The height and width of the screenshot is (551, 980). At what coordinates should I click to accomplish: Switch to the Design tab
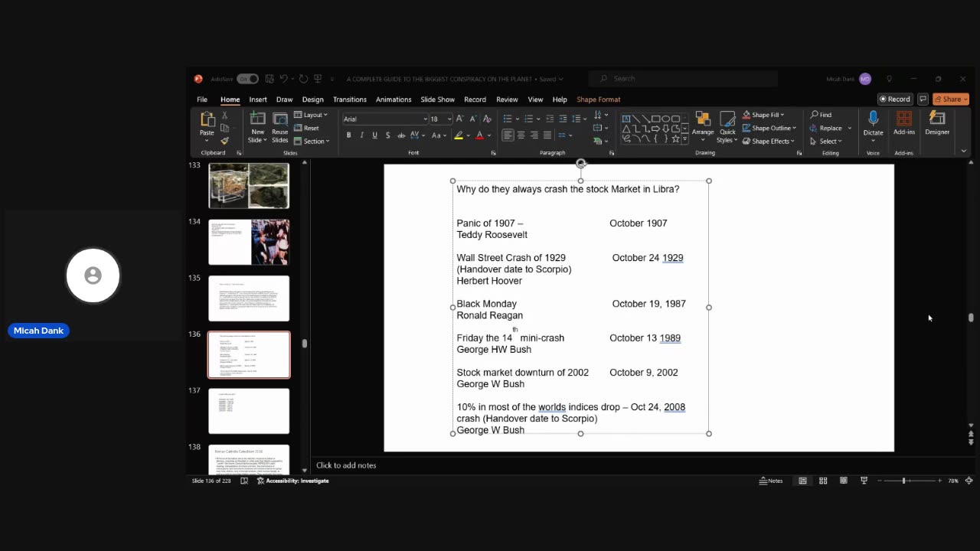[312, 99]
